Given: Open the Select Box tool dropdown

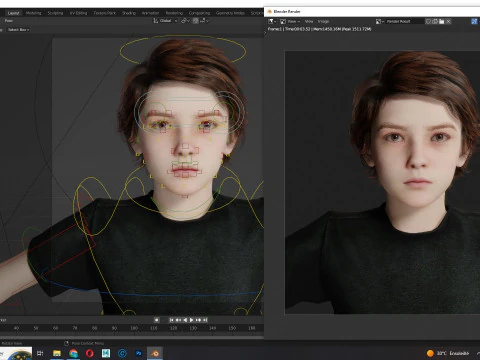Looking at the screenshot, I should coord(18,30).
